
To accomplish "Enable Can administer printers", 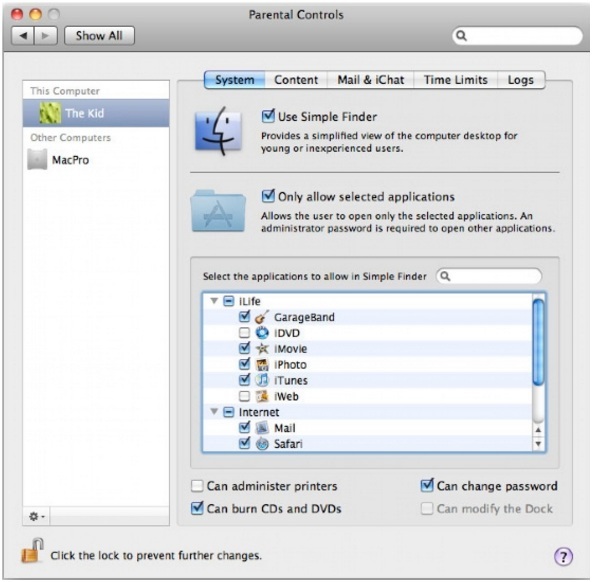I will tap(197, 486).
